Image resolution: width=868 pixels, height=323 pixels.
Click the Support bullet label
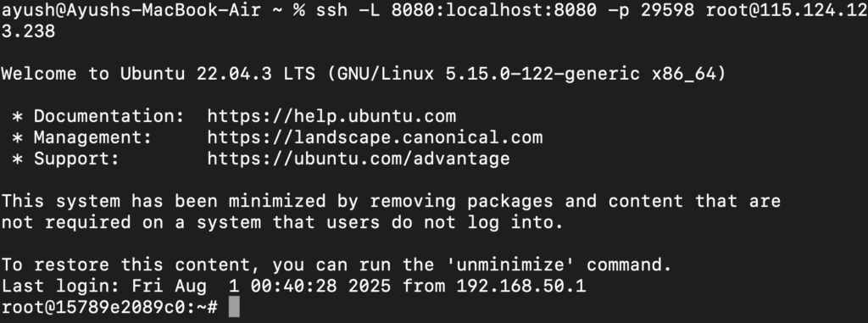[76, 159]
